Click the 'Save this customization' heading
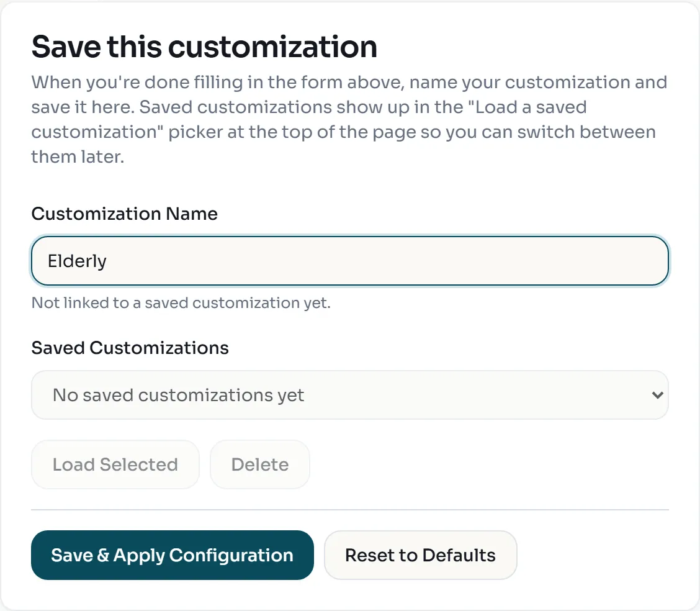This screenshot has height=611, width=700. (x=204, y=47)
